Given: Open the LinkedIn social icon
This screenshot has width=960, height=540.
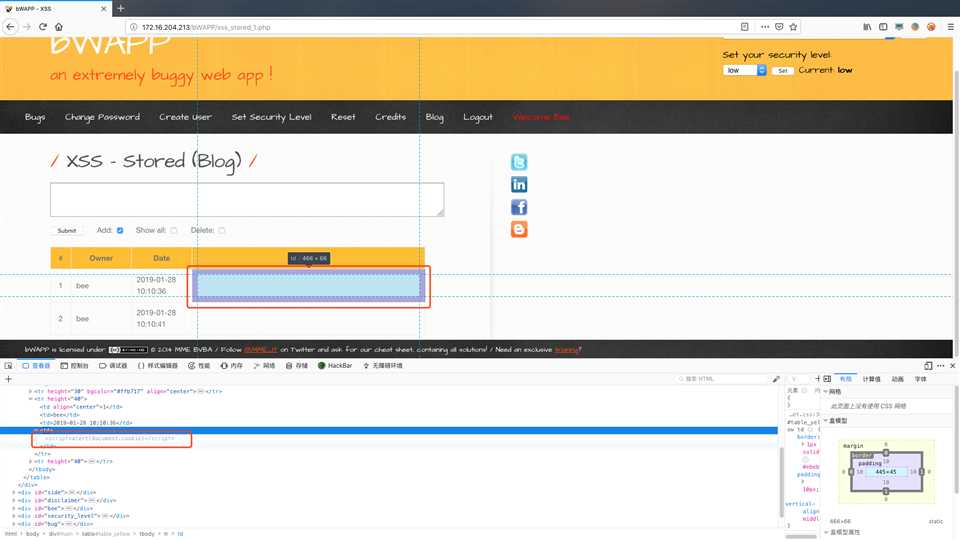Looking at the screenshot, I should point(519,184).
